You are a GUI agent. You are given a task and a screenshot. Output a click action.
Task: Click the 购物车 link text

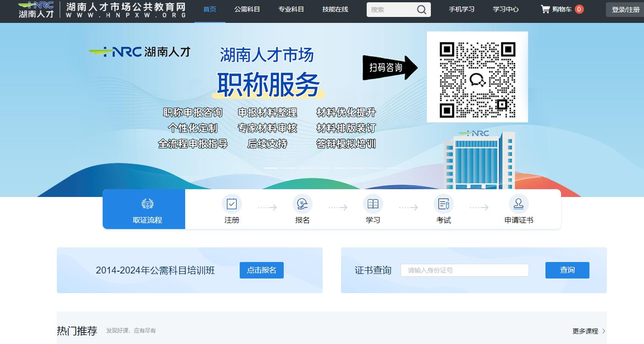point(562,10)
